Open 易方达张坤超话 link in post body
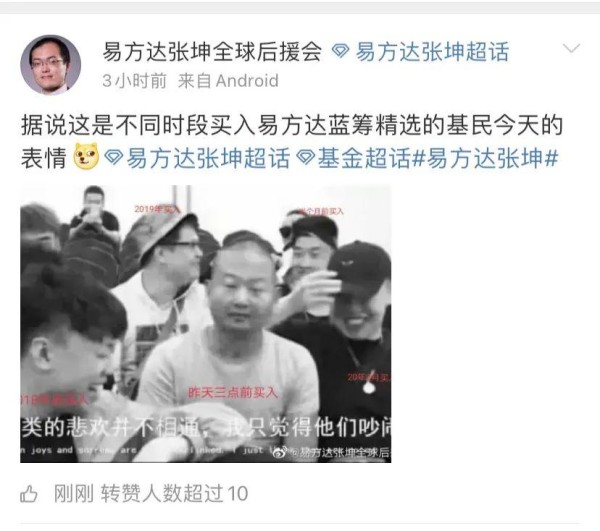The height and width of the screenshot is (531, 600). coord(208,158)
